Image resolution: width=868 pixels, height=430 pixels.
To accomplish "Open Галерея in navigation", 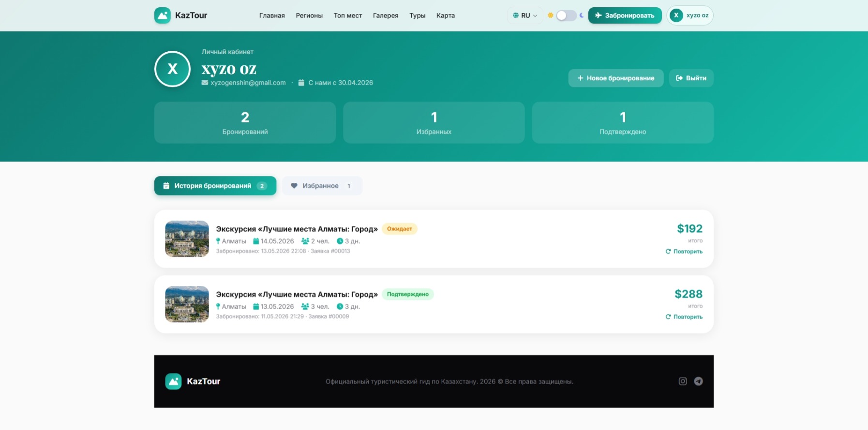I will (386, 15).
